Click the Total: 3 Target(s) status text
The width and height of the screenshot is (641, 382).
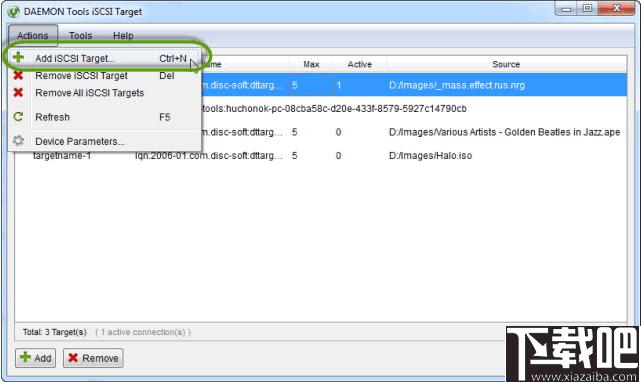pos(55,332)
